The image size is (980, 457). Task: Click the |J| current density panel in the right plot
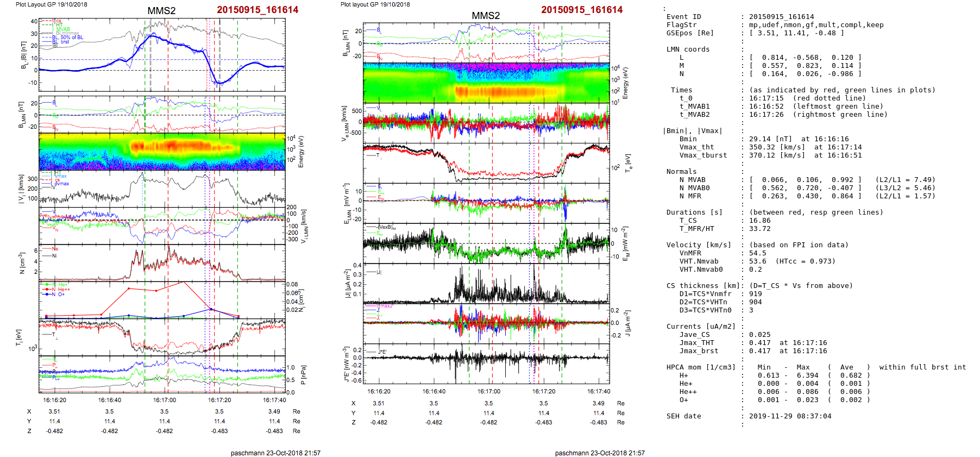tap(486, 283)
